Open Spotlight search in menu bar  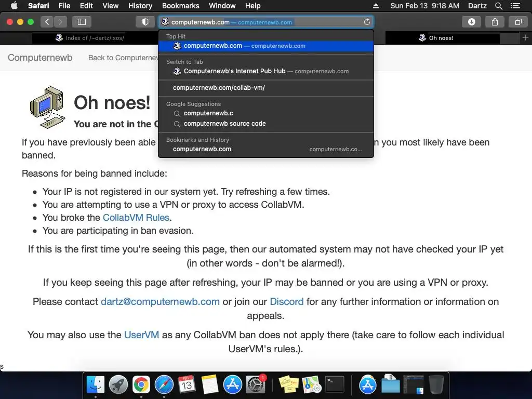[x=498, y=6]
